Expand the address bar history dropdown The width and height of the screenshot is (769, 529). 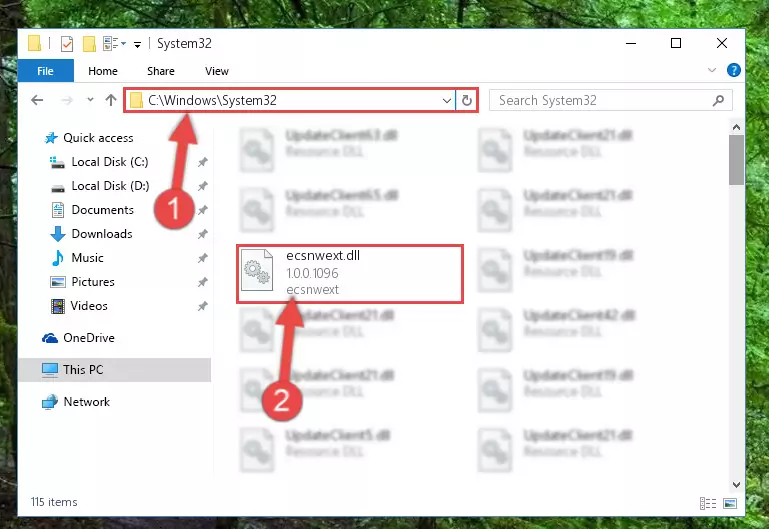tap(446, 101)
